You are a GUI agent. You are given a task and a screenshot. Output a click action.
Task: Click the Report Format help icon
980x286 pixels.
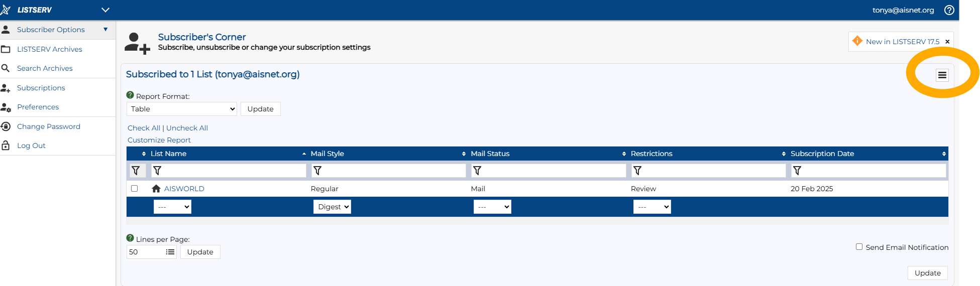pos(130,95)
